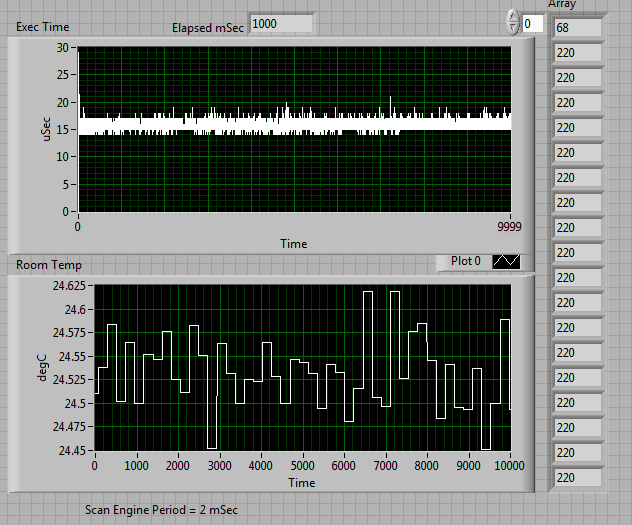Click the Elapsed mSec value field

pyautogui.click(x=281, y=24)
